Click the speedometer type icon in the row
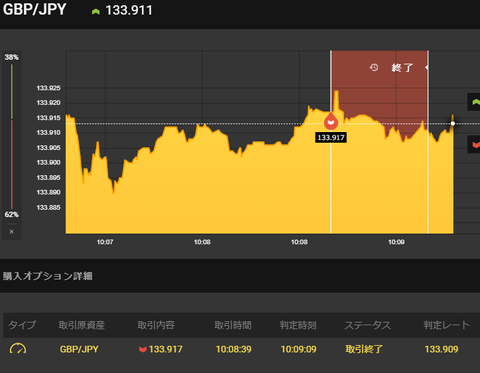480x373 pixels. (x=18, y=349)
